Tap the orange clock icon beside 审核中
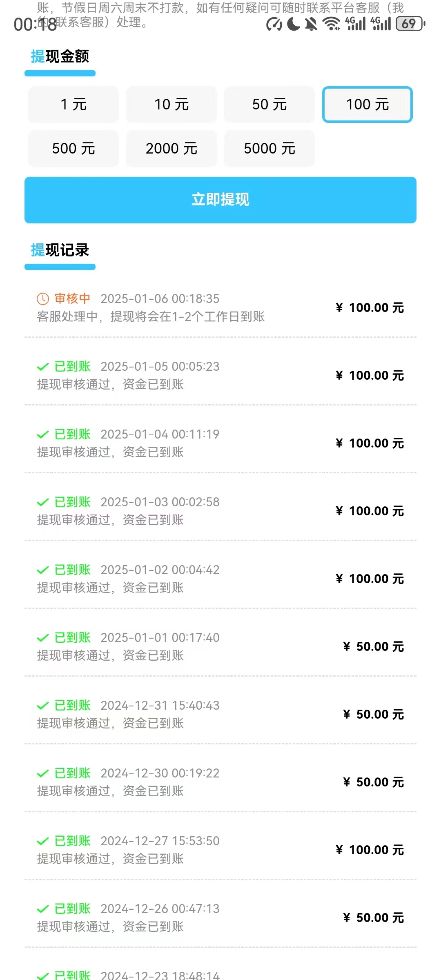This screenshot has width=441, height=980. click(43, 299)
